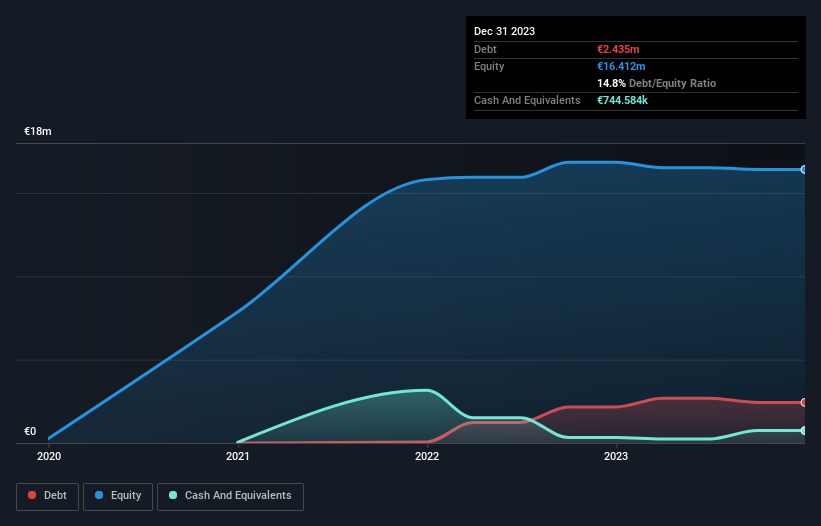Click the €0 y-axis label

click(30, 431)
